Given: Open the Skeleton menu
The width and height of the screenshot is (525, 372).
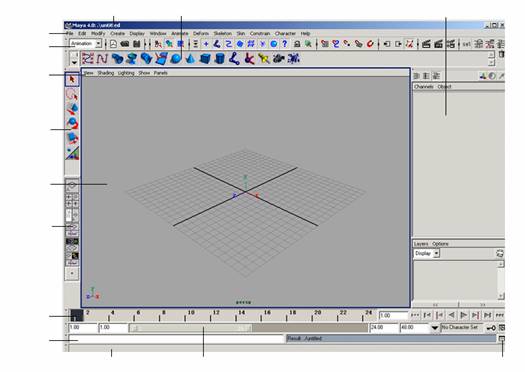Looking at the screenshot, I should [x=222, y=33].
